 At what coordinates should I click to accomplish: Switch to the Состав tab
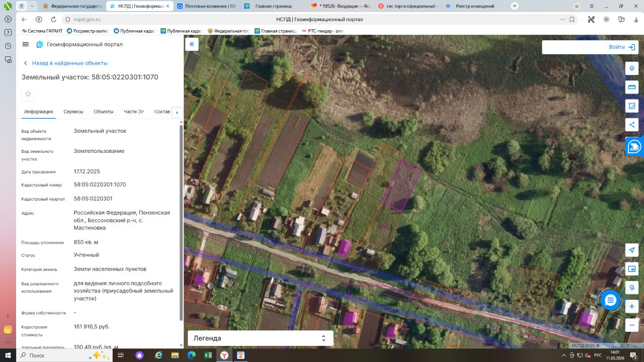pos(163,112)
